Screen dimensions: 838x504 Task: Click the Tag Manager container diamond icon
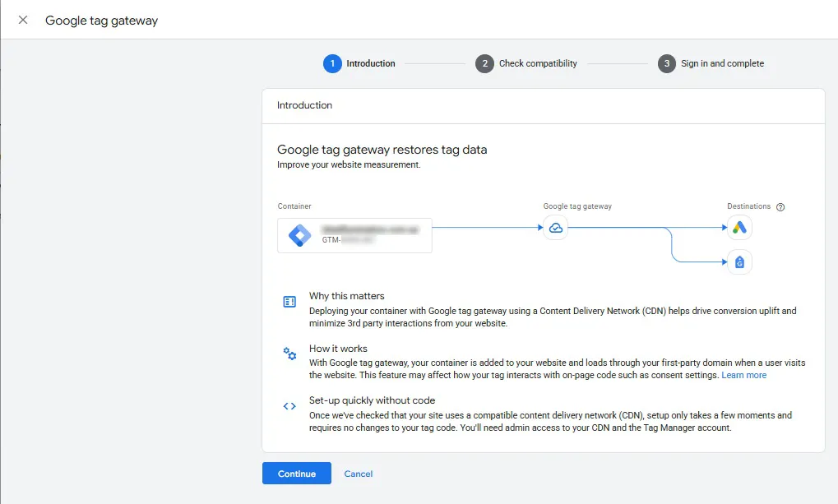(x=300, y=235)
